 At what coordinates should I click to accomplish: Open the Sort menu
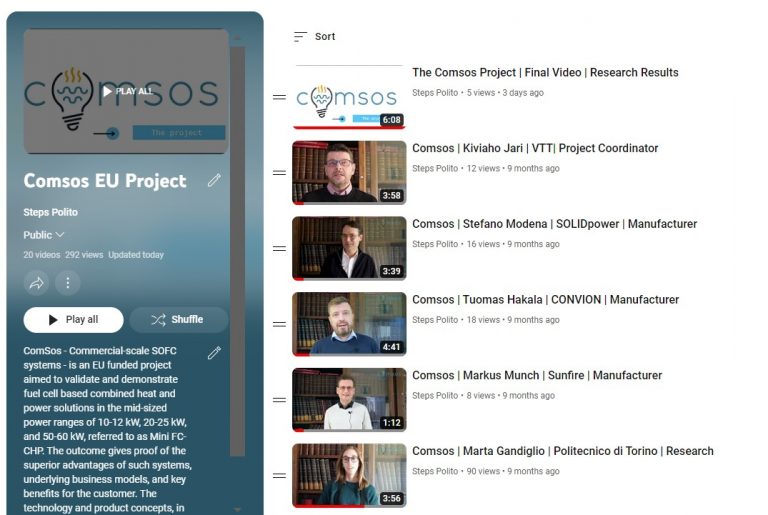[314, 37]
